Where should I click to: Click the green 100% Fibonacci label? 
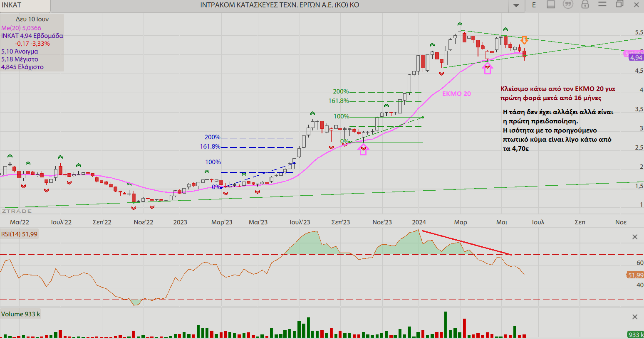pyautogui.click(x=341, y=116)
